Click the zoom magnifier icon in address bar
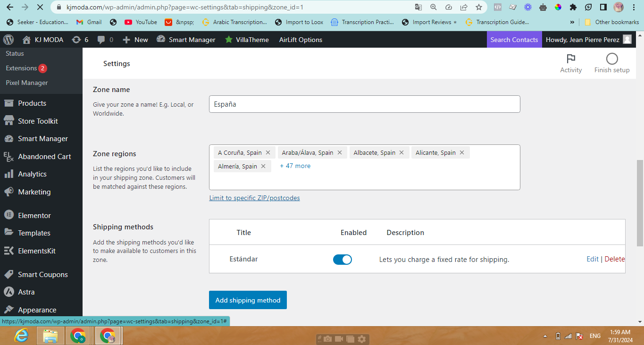 click(434, 7)
